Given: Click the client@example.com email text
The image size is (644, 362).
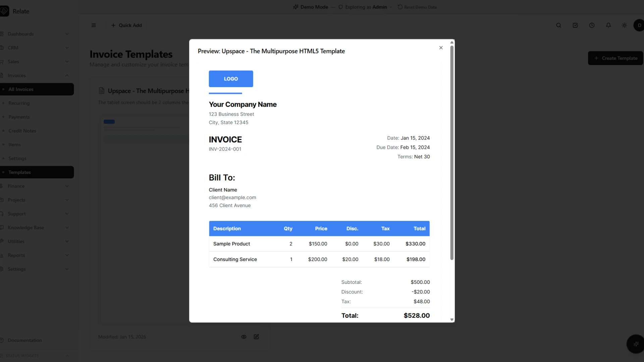Looking at the screenshot, I should (232, 198).
